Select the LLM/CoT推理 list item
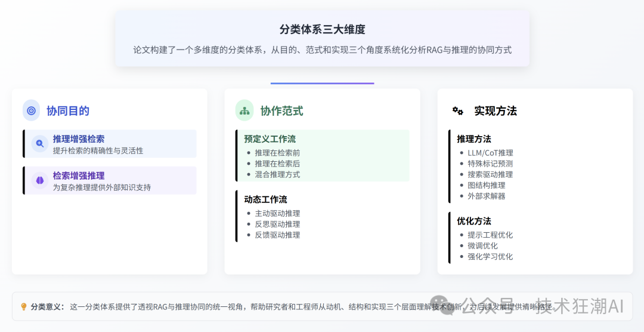 pyautogui.click(x=490, y=153)
